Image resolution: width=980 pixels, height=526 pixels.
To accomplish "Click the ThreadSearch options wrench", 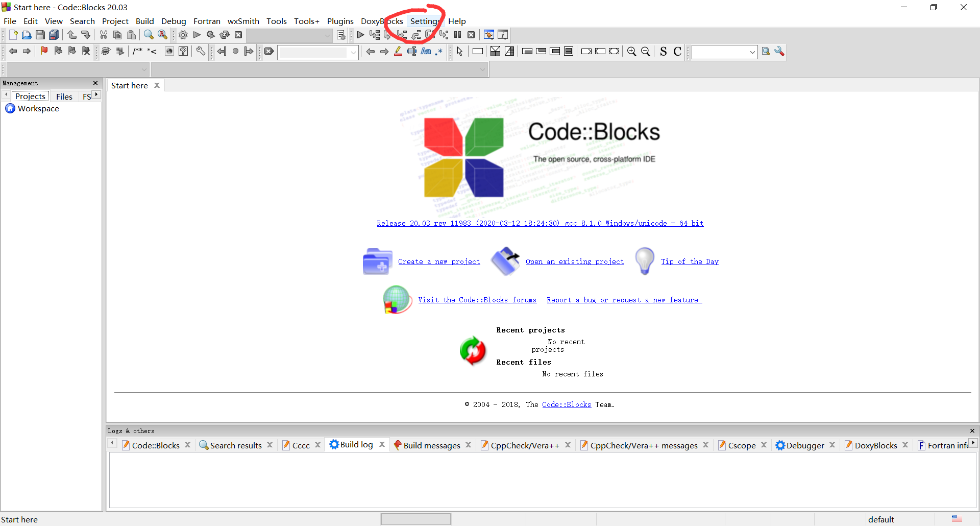I will [x=779, y=51].
